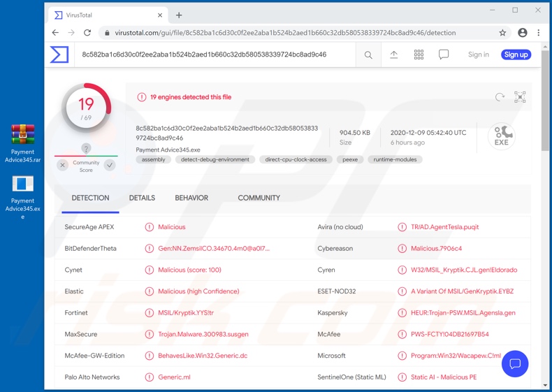
Task: Select the VirusTotal browser tab
Action: click(108, 15)
